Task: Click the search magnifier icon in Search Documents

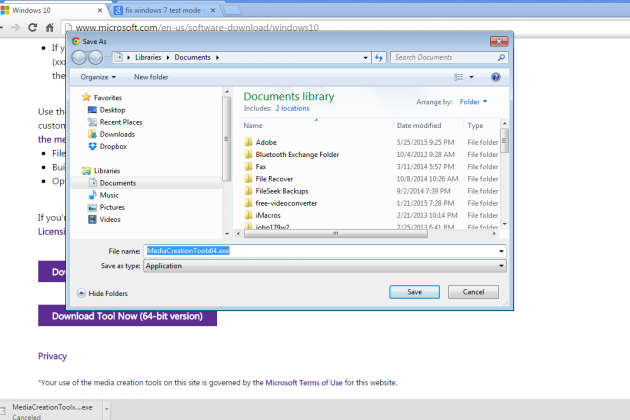Action: click(501, 57)
